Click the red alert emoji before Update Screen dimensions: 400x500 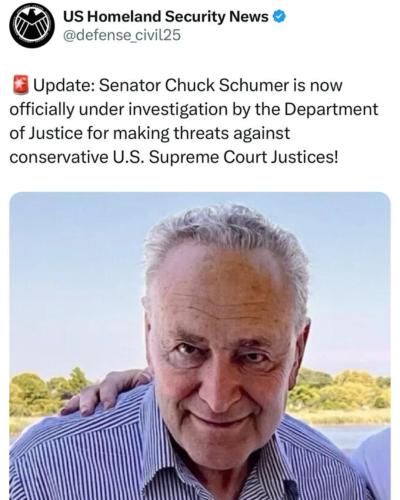tap(21, 85)
